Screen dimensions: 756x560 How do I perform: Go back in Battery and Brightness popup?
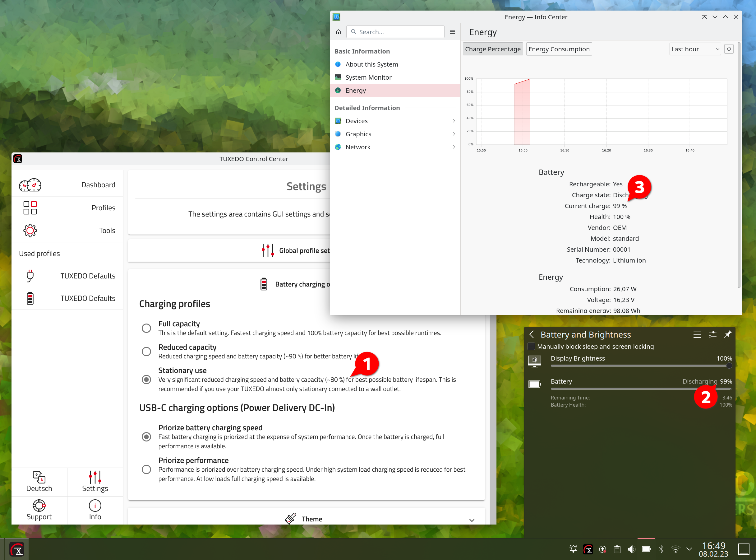[532, 334]
